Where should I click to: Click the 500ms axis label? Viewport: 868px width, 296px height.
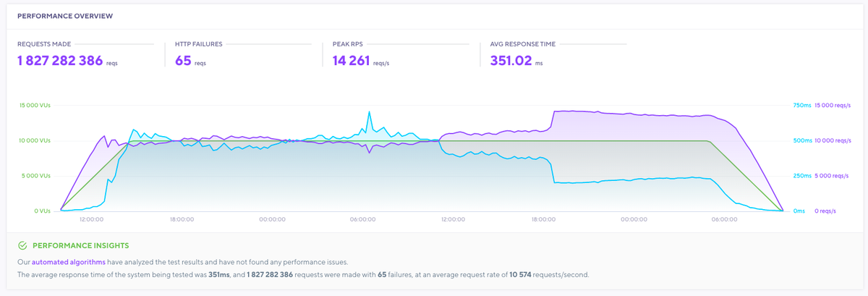(x=802, y=140)
